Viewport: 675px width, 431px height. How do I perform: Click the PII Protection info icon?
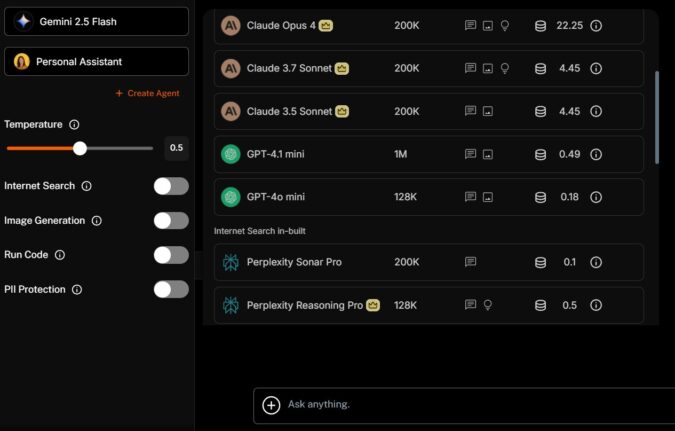77,289
